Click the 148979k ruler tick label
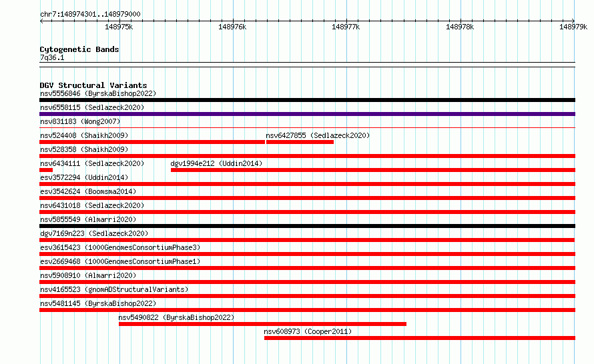 [x=573, y=27]
